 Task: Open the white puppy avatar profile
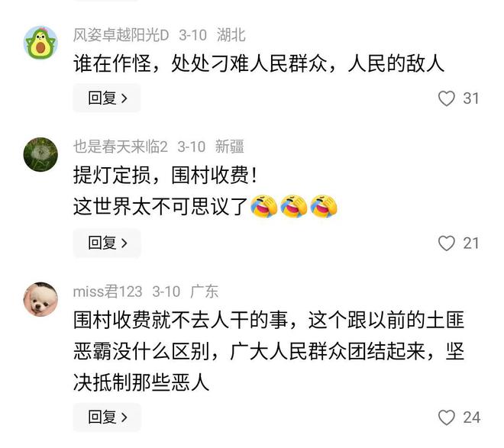(x=40, y=299)
